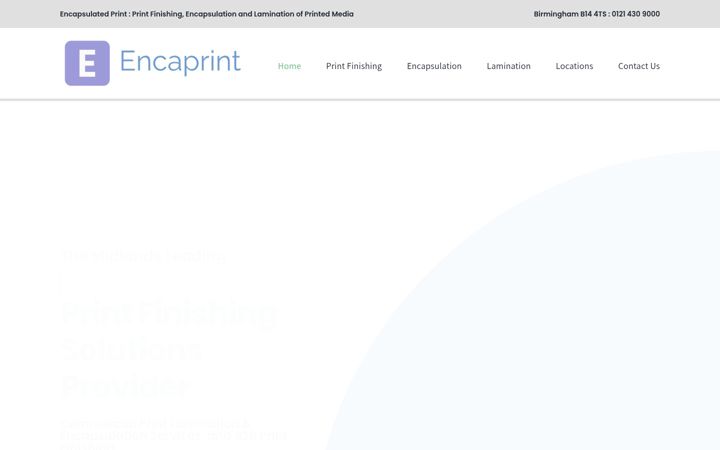Select Lamination in navigation
Viewport: 720px width, 450px height.
coord(508,66)
